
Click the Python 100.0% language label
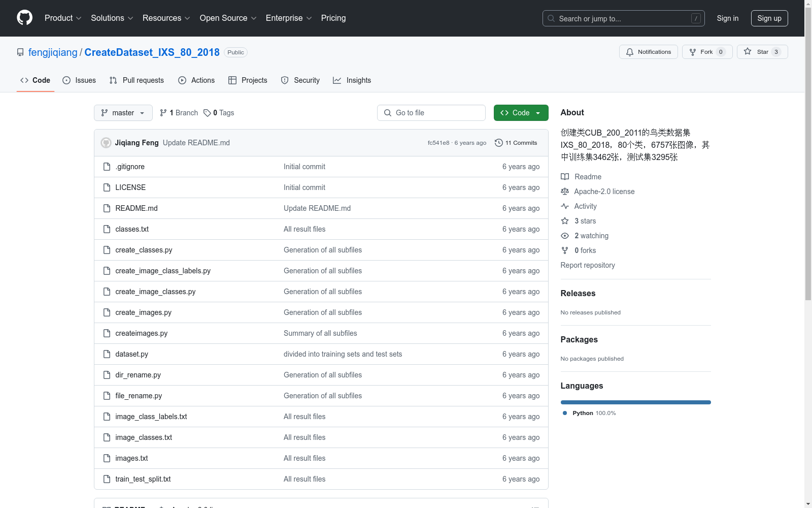tap(594, 413)
